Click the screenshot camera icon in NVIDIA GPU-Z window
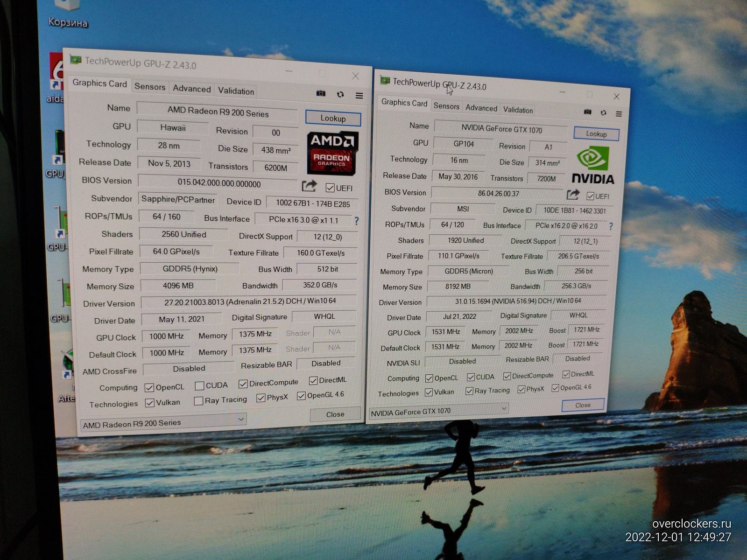This screenshot has width=747, height=560. (587, 112)
